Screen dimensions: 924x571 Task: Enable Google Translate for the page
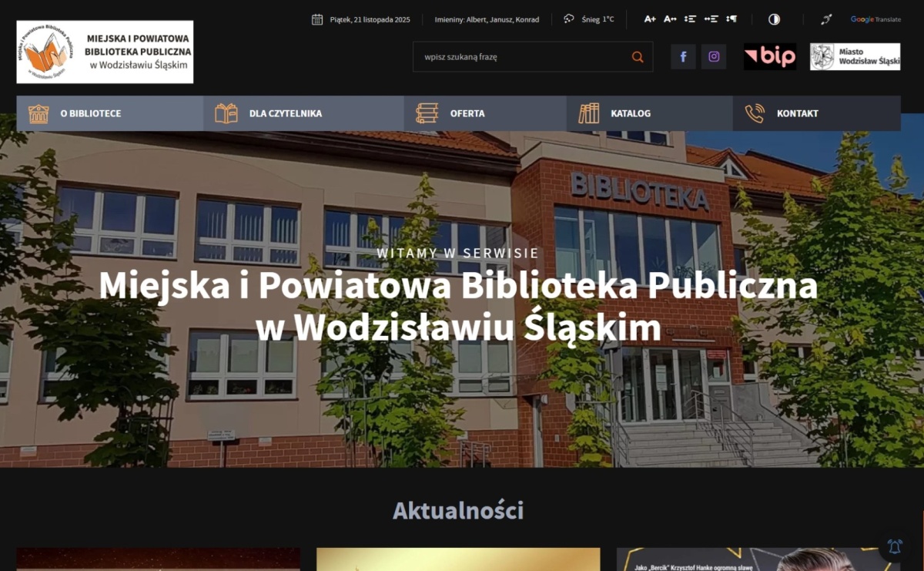pyautogui.click(x=874, y=19)
